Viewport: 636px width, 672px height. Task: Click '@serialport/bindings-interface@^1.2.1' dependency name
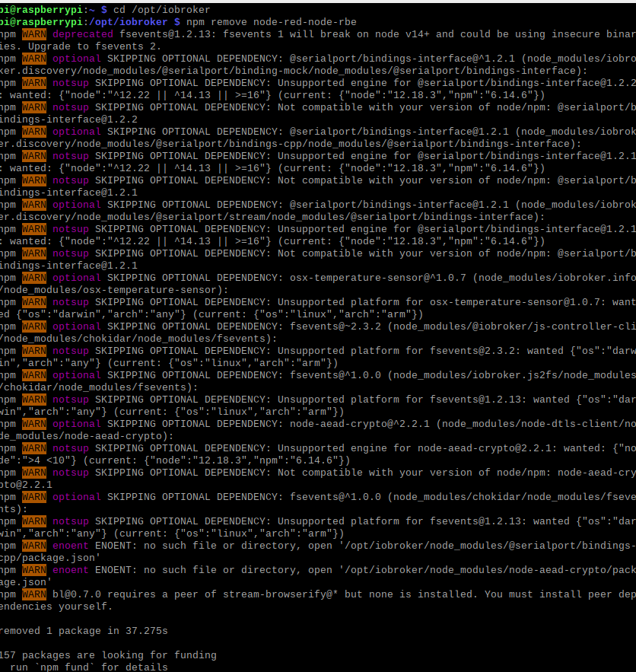pos(402,59)
